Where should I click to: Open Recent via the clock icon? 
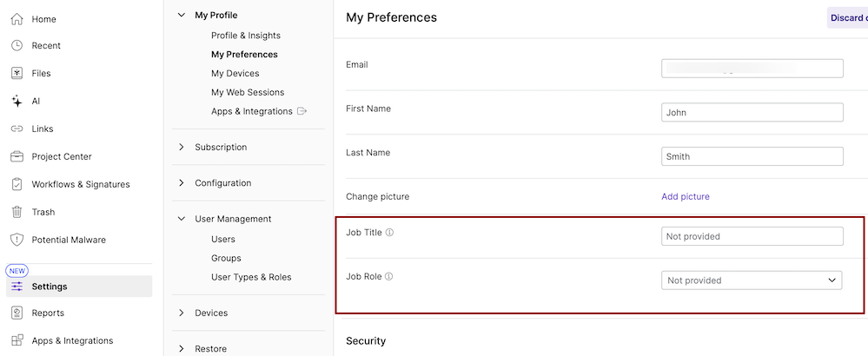click(x=17, y=46)
